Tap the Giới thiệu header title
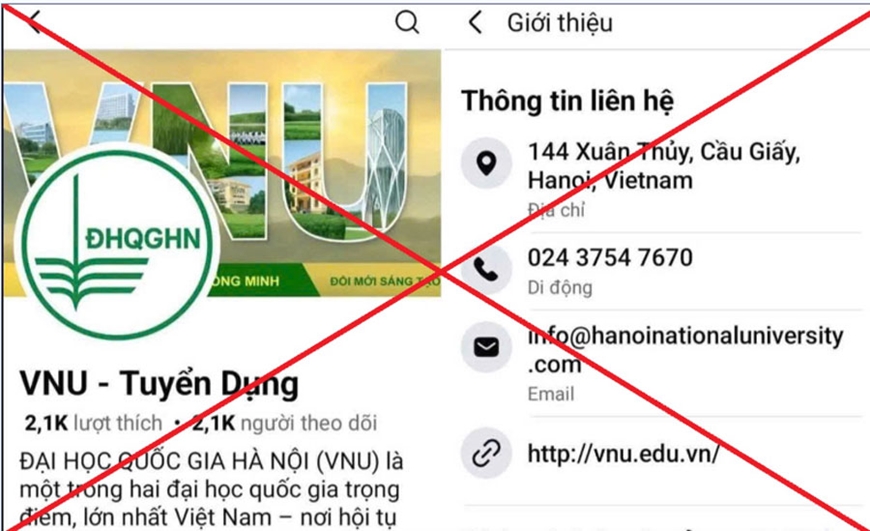870x531 pixels. pyautogui.click(x=560, y=23)
